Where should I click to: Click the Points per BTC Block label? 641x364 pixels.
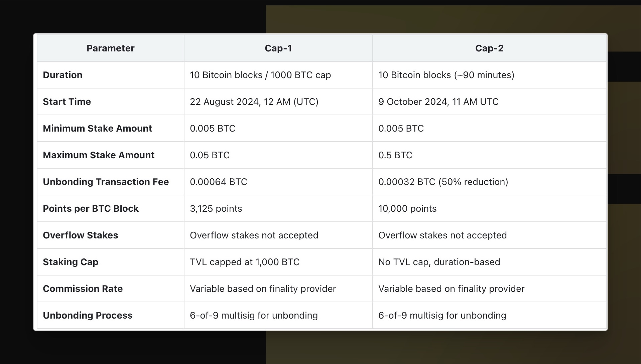(91, 208)
